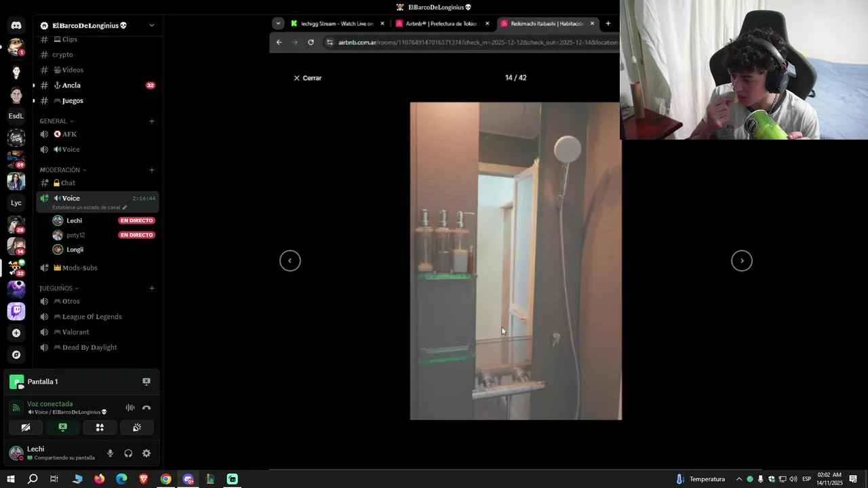The height and width of the screenshot is (488, 868).
Task: Open Windows Start menu
Action: pyautogui.click(x=10, y=479)
